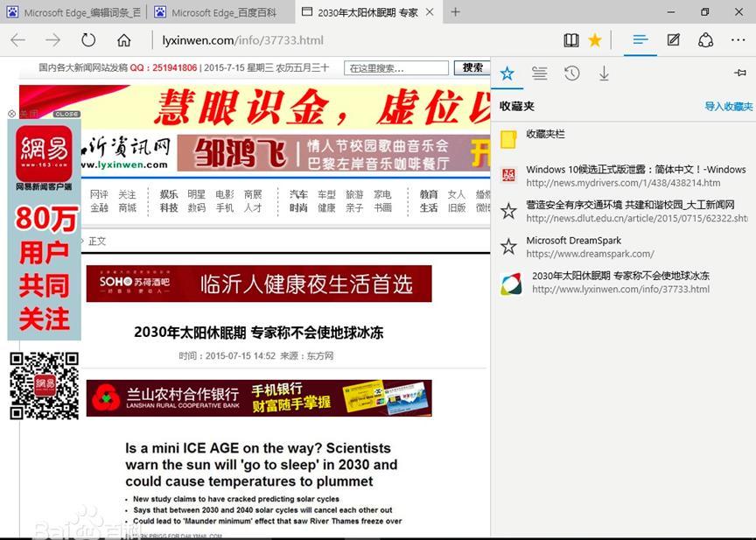
Task: Click the address bar URL
Action: (242, 40)
